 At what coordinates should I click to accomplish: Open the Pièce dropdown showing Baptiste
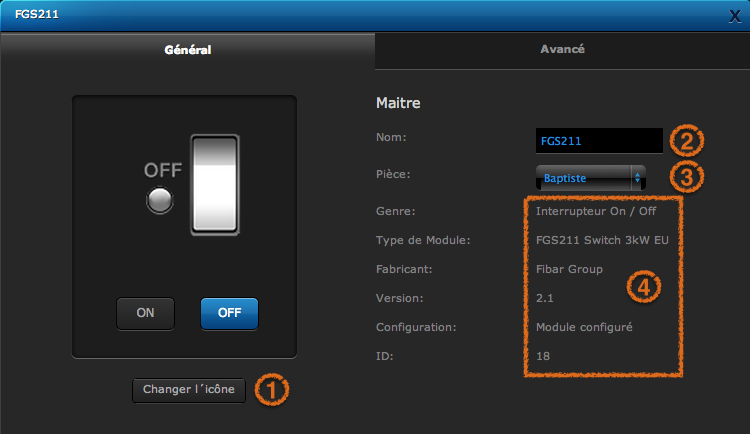pos(590,178)
